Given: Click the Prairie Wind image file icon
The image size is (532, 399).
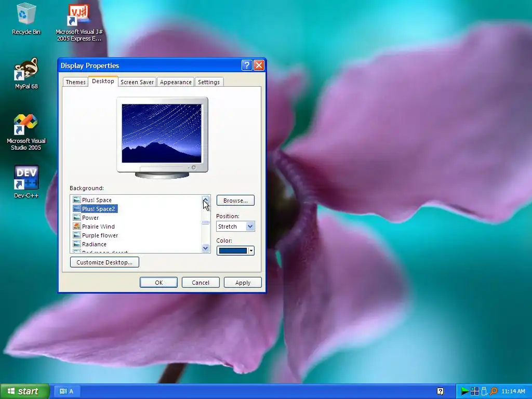Looking at the screenshot, I should click(x=77, y=227).
